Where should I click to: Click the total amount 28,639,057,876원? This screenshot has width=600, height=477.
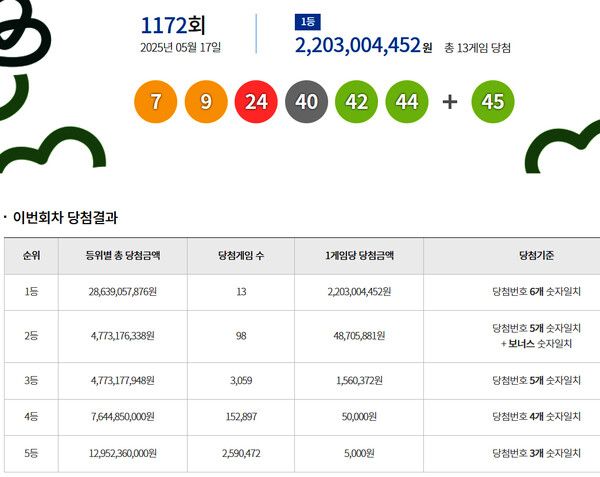(x=123, y=292)
